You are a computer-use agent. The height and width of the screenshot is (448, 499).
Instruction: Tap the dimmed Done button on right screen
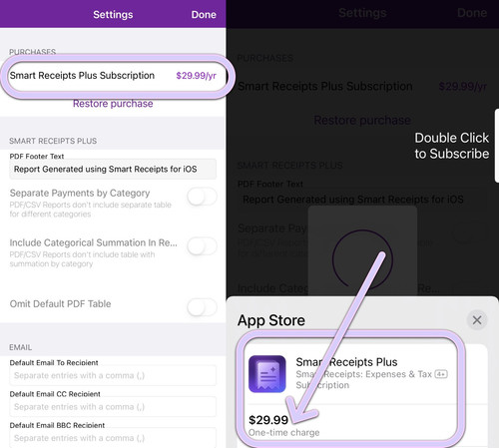472,13
